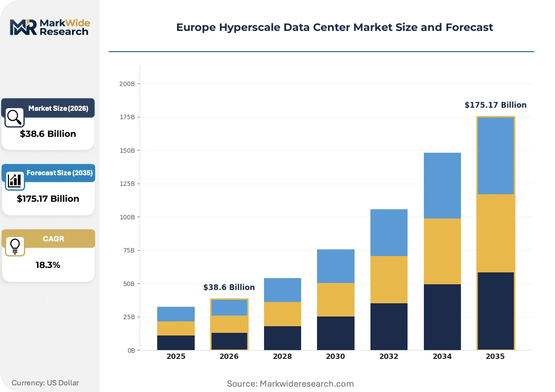Click the 25B y-axis label
Screen dimensions: 555x392
click(x=129, y=317)
